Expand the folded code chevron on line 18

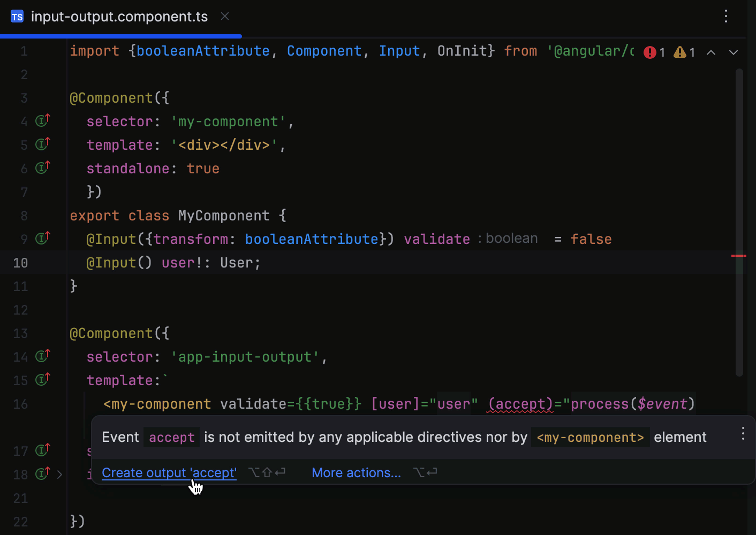click(x=59, y=474)
